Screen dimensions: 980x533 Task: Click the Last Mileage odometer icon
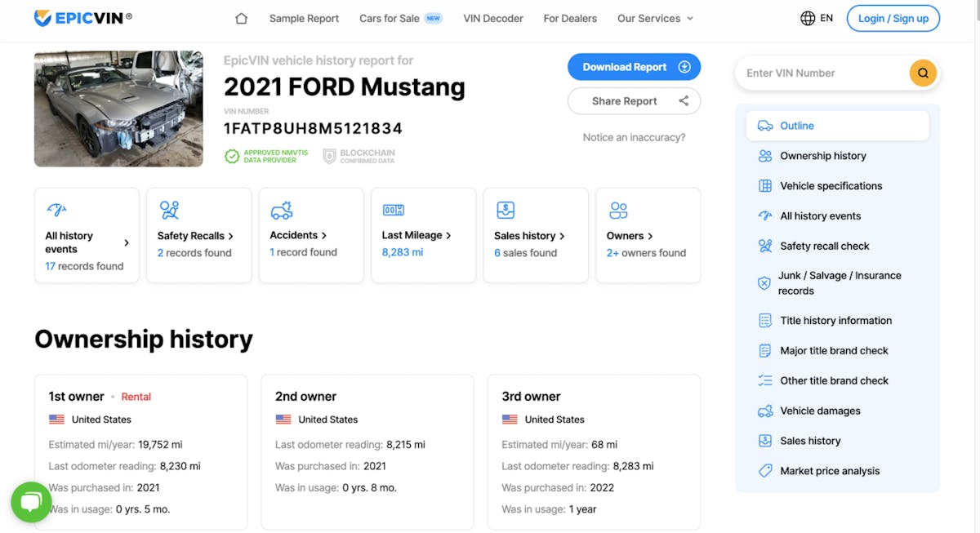pos(393,211)
